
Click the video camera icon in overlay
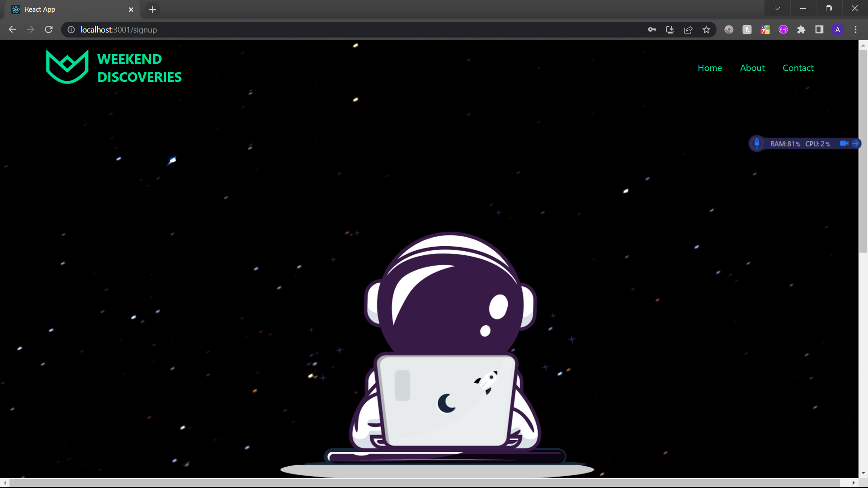(844, 144)
